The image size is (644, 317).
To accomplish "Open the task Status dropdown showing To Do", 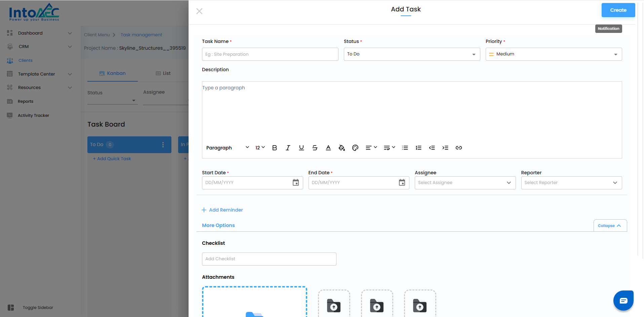I will tap(412, 54).
